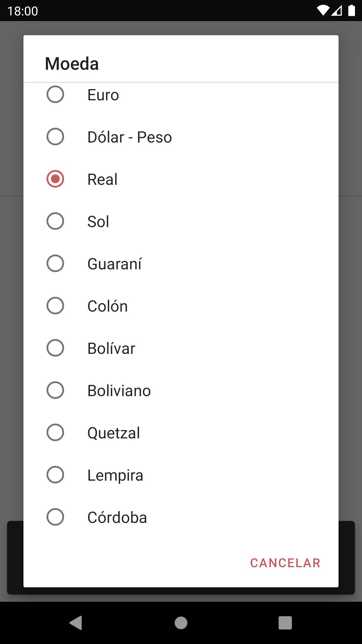The height and width of the screenshot is (644, 362).
Task: Choose Boliviano as currency
Action: [181, 390]
